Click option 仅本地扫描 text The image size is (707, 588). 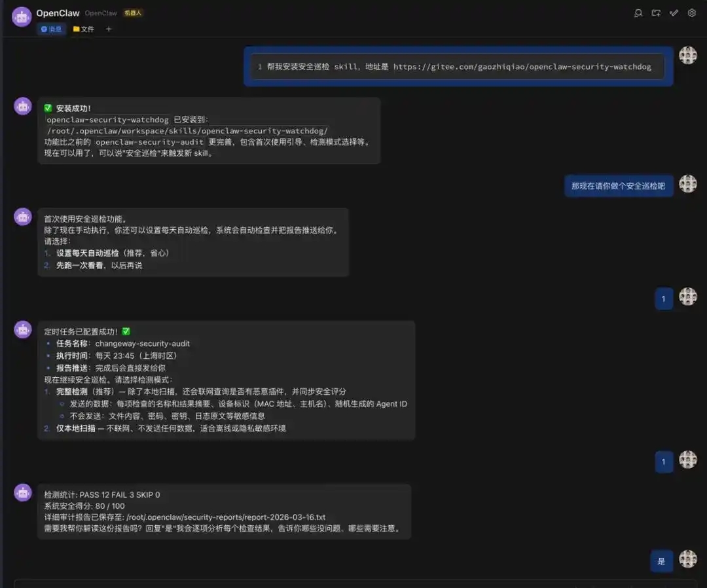coord(76,428)
